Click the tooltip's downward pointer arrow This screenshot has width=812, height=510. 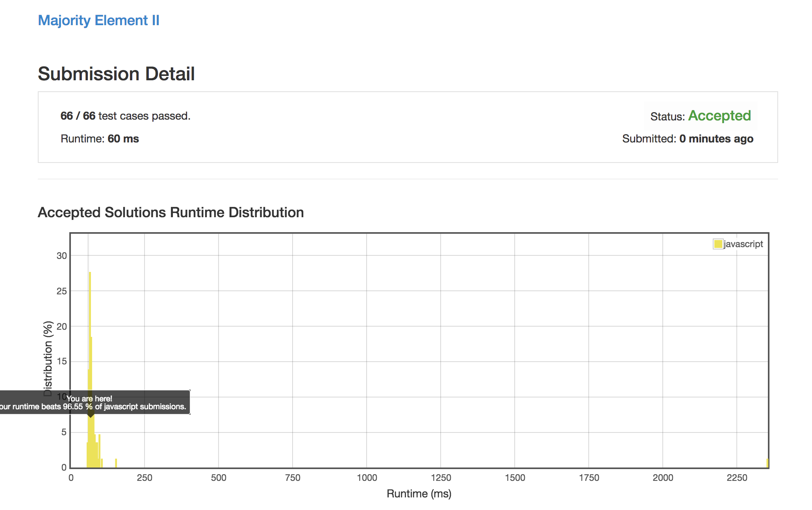[x=91, y=416]
